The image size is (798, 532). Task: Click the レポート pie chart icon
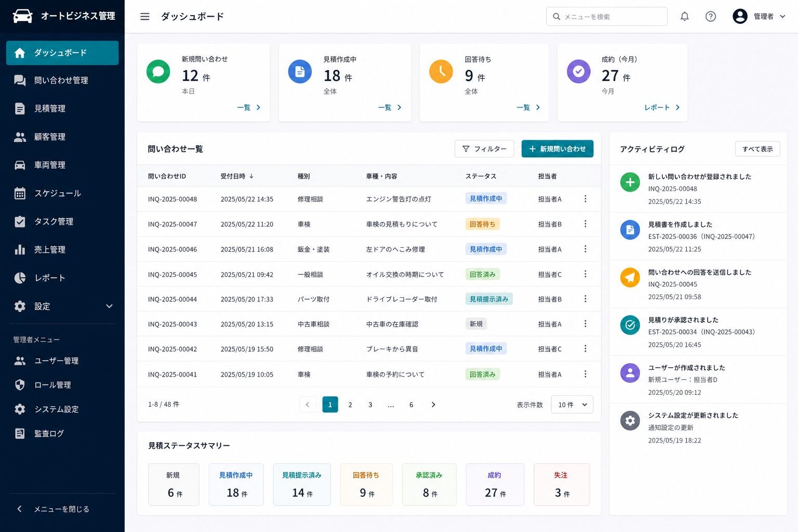coord(20,278)
